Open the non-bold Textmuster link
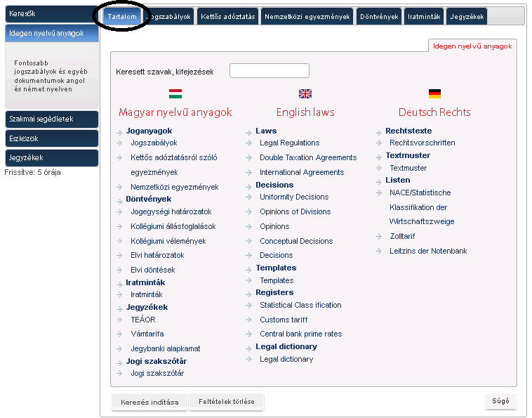Viewport: 532px width, 418px height. click(x=408, y=168)
